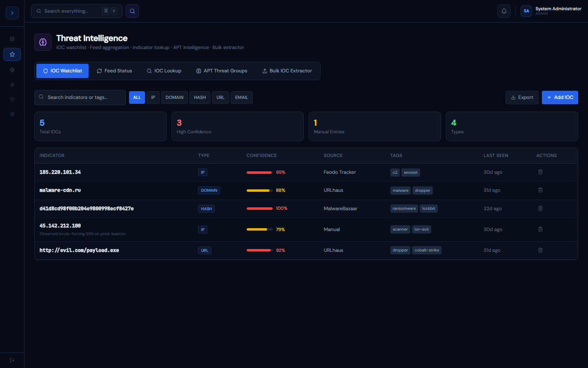Viewport: 588px width, 368px height.
Task: Click the Add IOC button
Action: tap(560, 97)
